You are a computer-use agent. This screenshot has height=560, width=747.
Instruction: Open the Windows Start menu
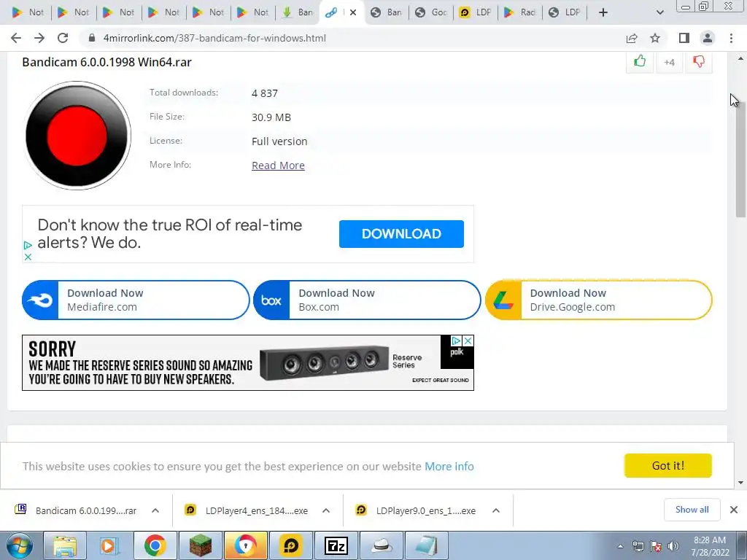click(x=19, y=545)
